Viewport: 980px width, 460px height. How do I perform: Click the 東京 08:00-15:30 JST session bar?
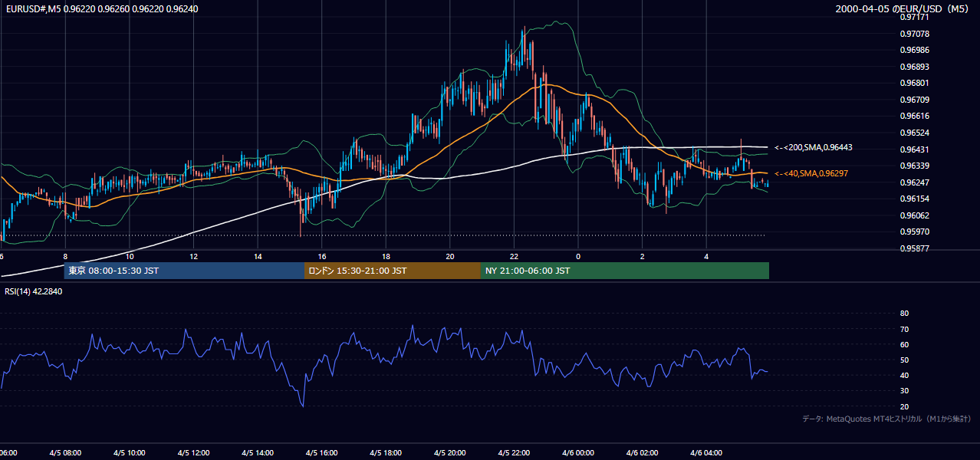tap(184, 271)
